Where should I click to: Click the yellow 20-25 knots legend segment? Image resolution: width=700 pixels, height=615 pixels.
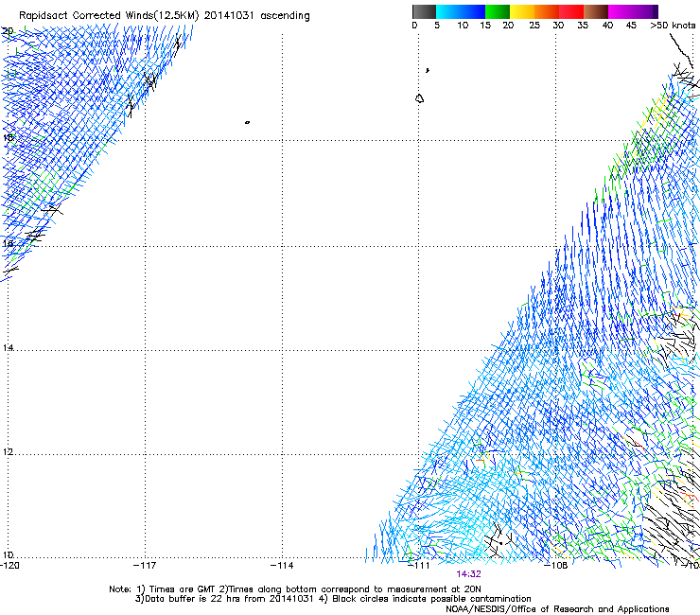pos(522,11)
